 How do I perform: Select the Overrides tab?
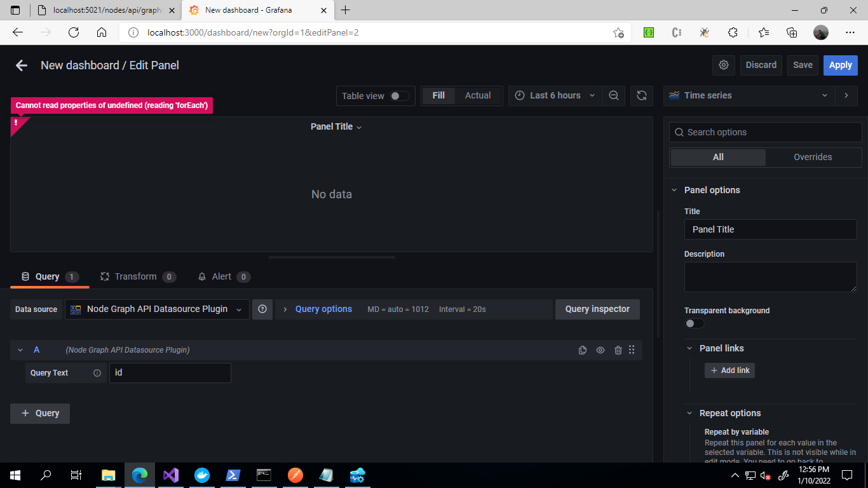813,157
